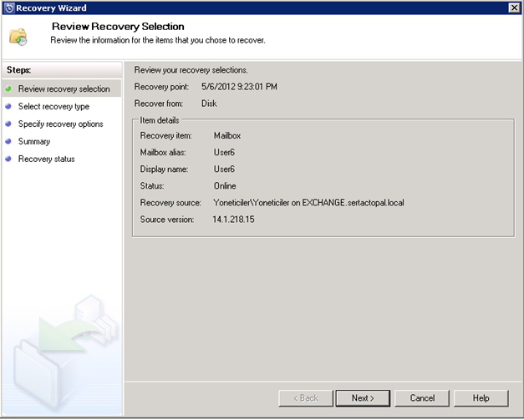
Task: Click the disabled Back button
Action: coord(303,397)
